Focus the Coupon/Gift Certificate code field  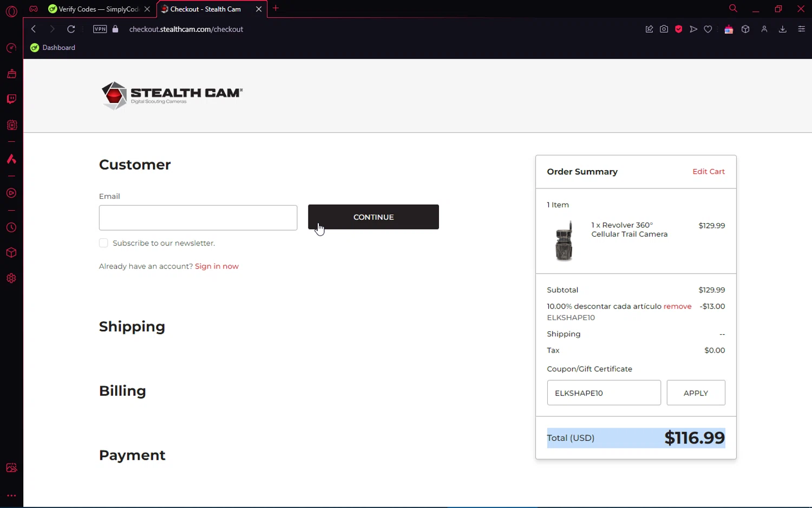(x=604, y=393)
